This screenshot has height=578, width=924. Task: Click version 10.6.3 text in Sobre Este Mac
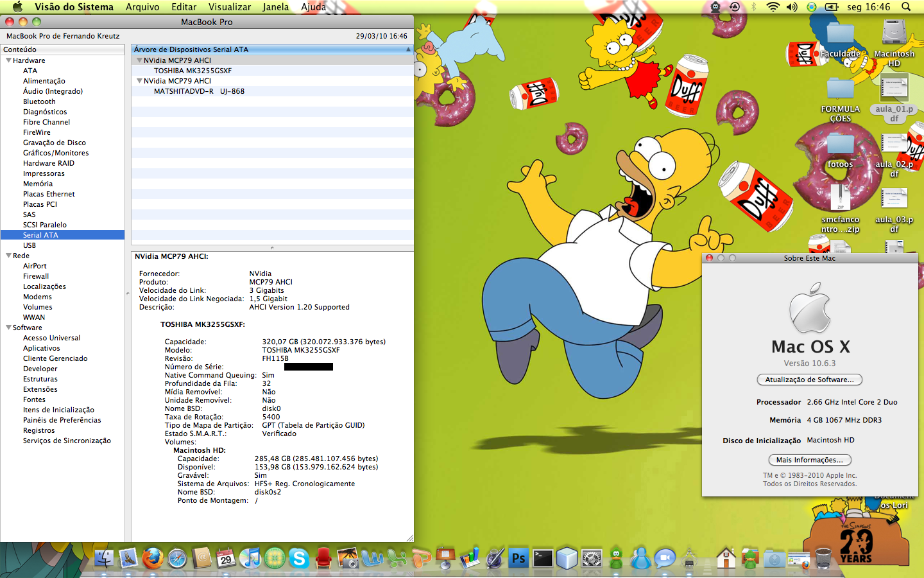pos(810,363)
